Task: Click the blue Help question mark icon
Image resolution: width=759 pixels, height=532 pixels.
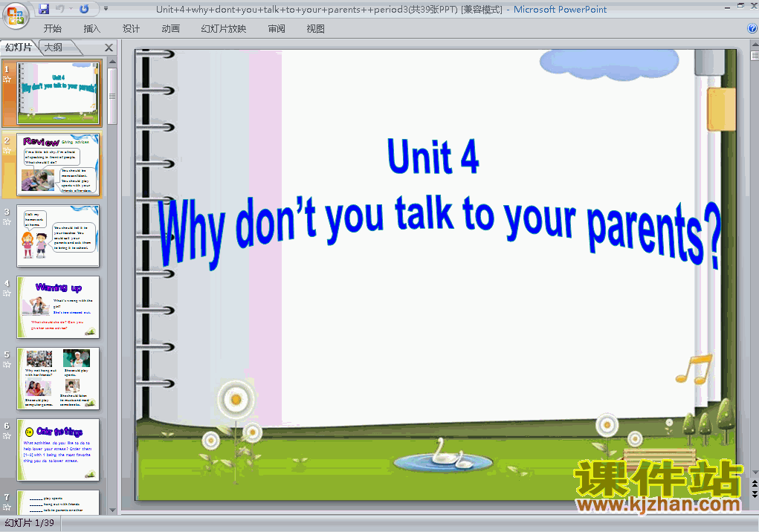Action: (x=752, y=28)
